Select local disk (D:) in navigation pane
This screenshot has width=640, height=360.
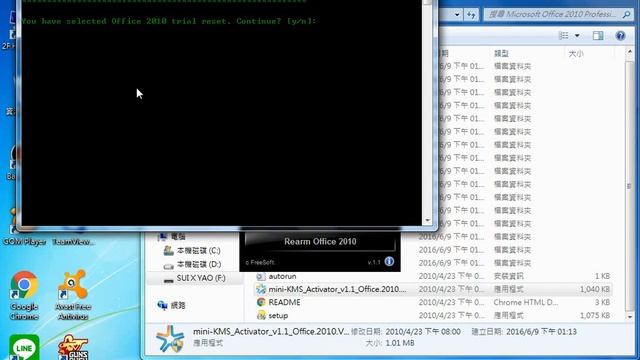(x=192, y=264)
